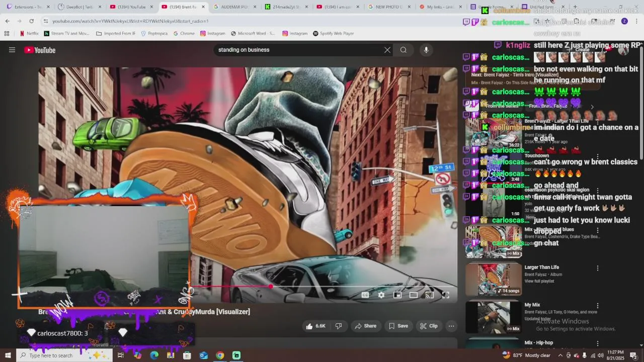Open the YouTube guide hamburger menu

(12, 50)
